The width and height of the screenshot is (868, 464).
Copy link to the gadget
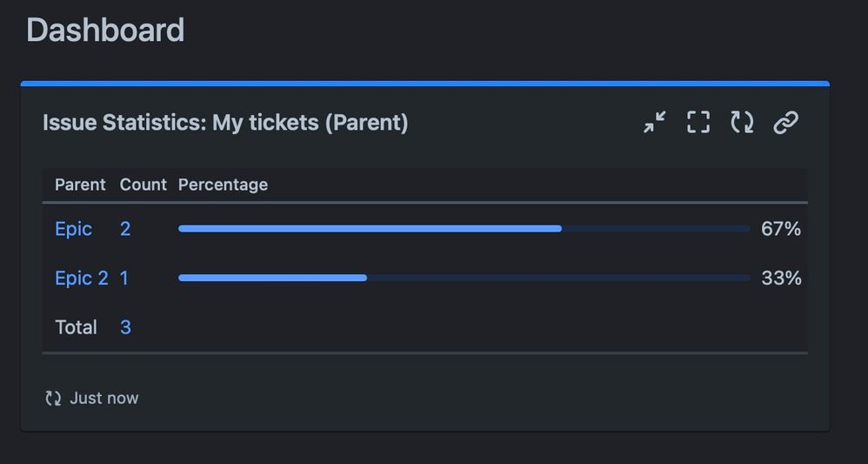785,123
